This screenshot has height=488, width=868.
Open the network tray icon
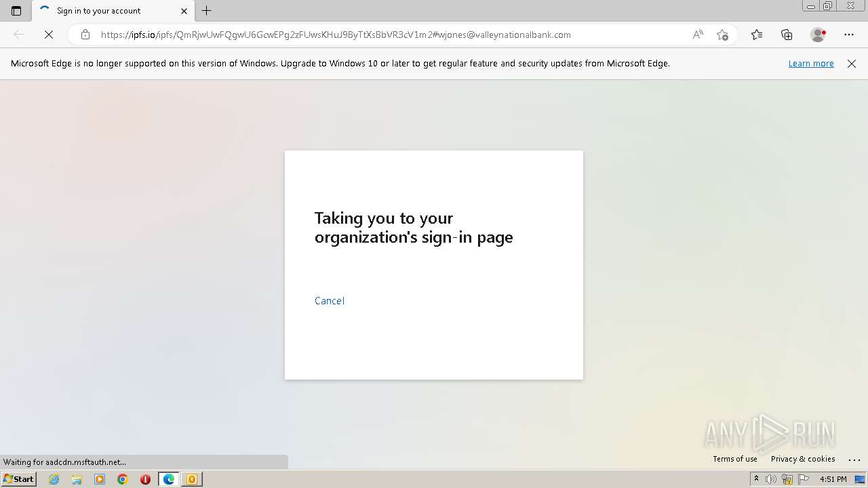point(787,480)
